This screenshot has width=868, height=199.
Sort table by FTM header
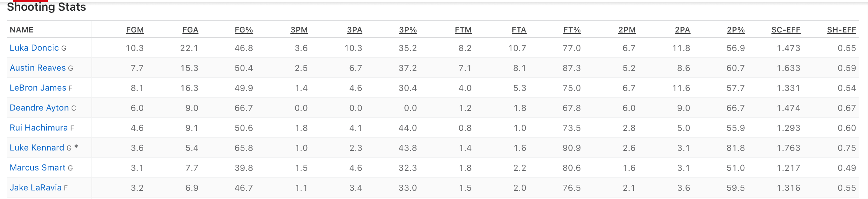point(463,30)
